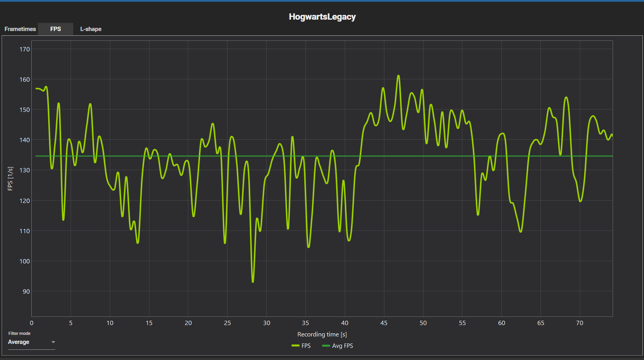This screenshot has width=644, height=360.
Task: Click the HogwartsLegacy chart title
Action: (322, 17)
